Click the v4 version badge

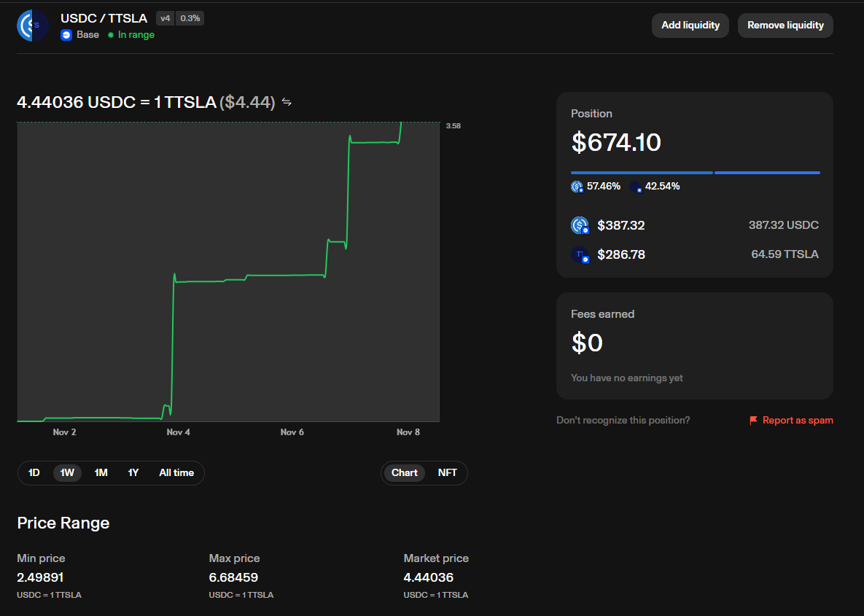click(x=166, y=18)
